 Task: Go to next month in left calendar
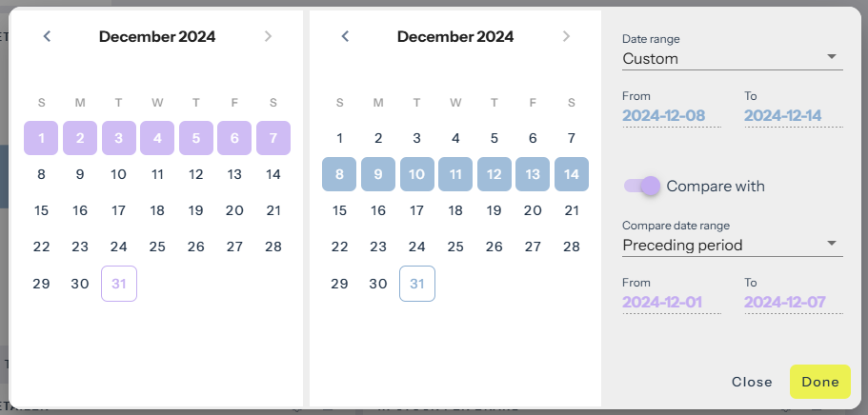[x=268, y=37]
